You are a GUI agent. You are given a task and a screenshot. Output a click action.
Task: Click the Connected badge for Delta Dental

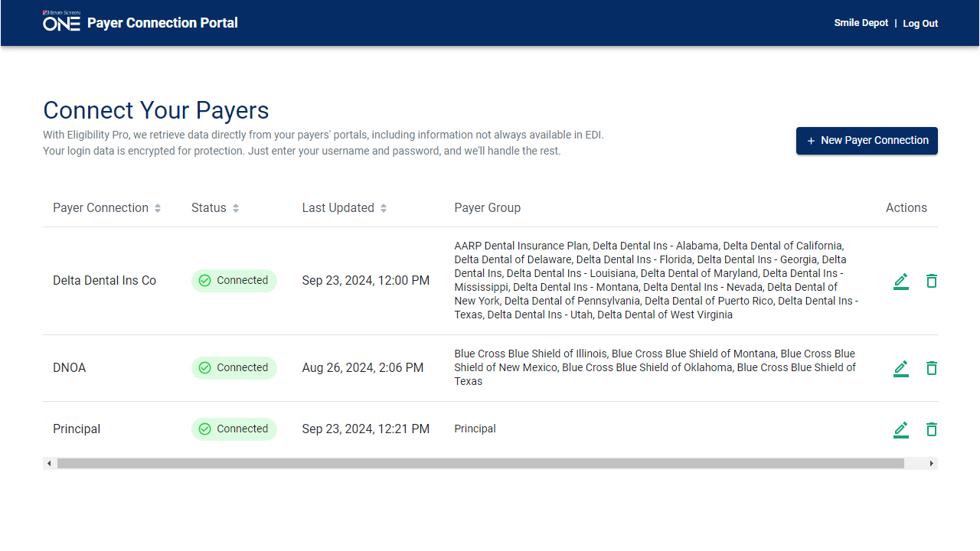coord(234,281)
